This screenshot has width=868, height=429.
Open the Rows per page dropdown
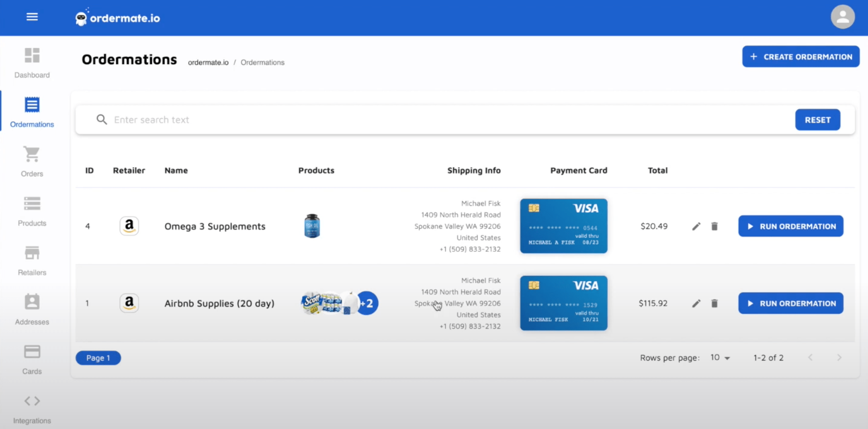[x=719, y=357]
